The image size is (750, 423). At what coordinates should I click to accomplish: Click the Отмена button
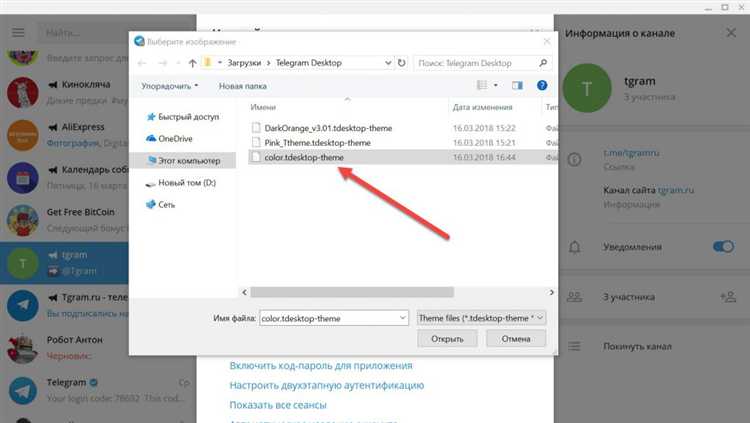tap(516, 339)
